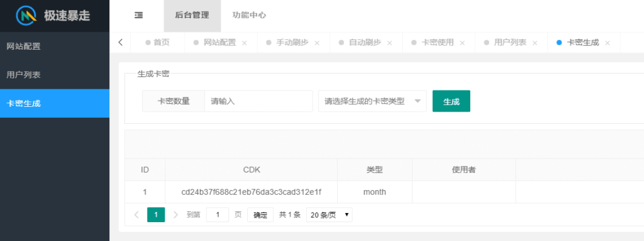Click the month type cell

375,192
